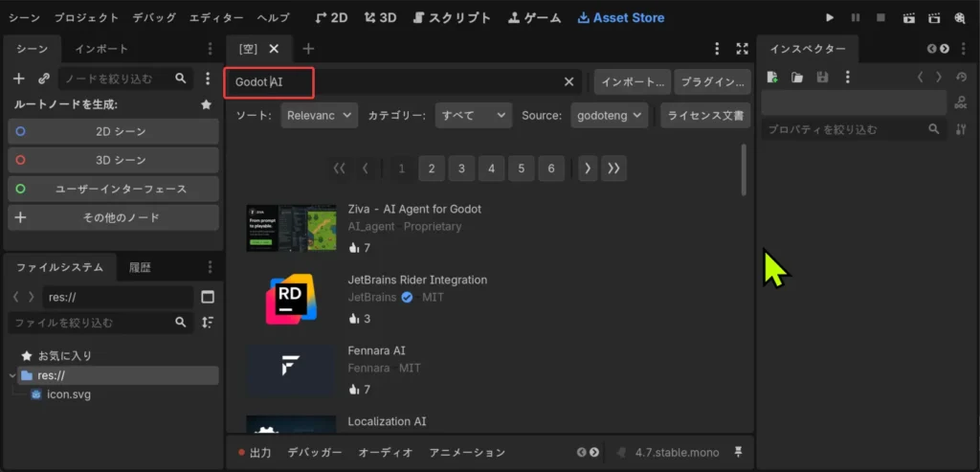Open the エディター menu
This screenshot has height=472, width=980.
click(x=216, y=18)
